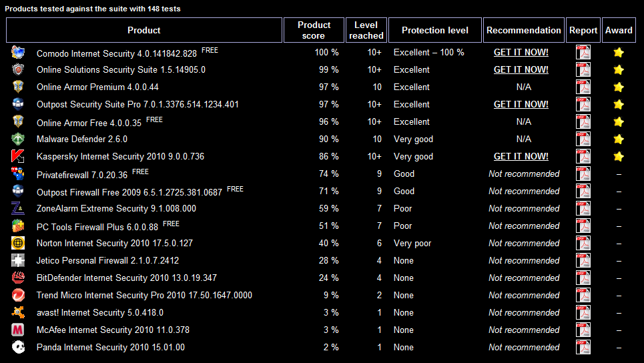Click the award star for Online Armor Premium
The width and height of the screenshot is (644, 363).
[x=619, y=87]
